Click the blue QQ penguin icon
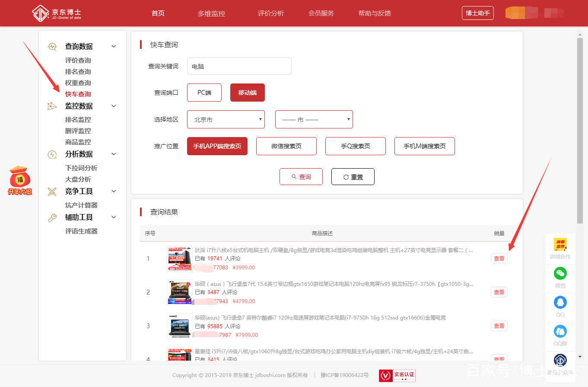588x387 pixels. [x=560, y=302]
